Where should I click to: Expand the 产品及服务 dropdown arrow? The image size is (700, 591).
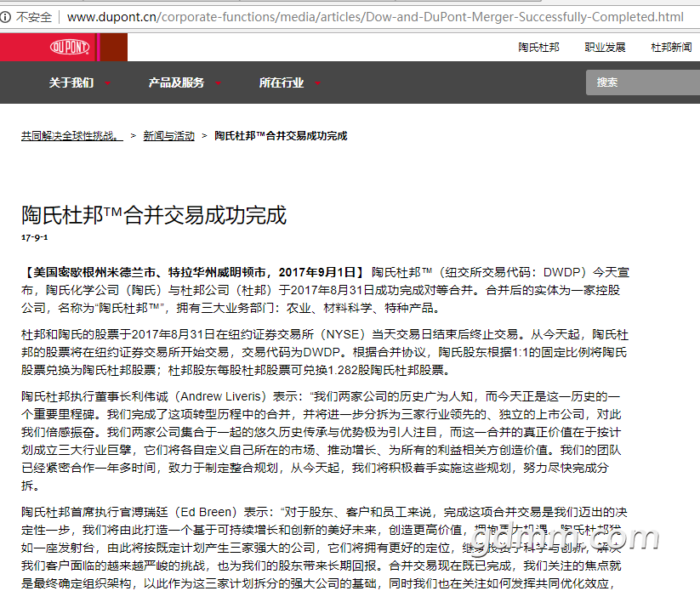218,83
